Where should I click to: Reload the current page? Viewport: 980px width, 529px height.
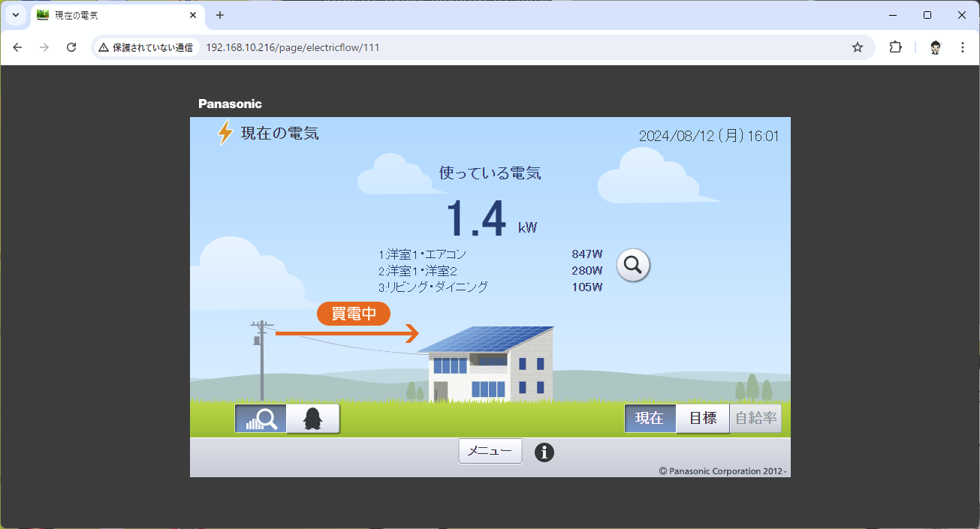coord(71,47)
